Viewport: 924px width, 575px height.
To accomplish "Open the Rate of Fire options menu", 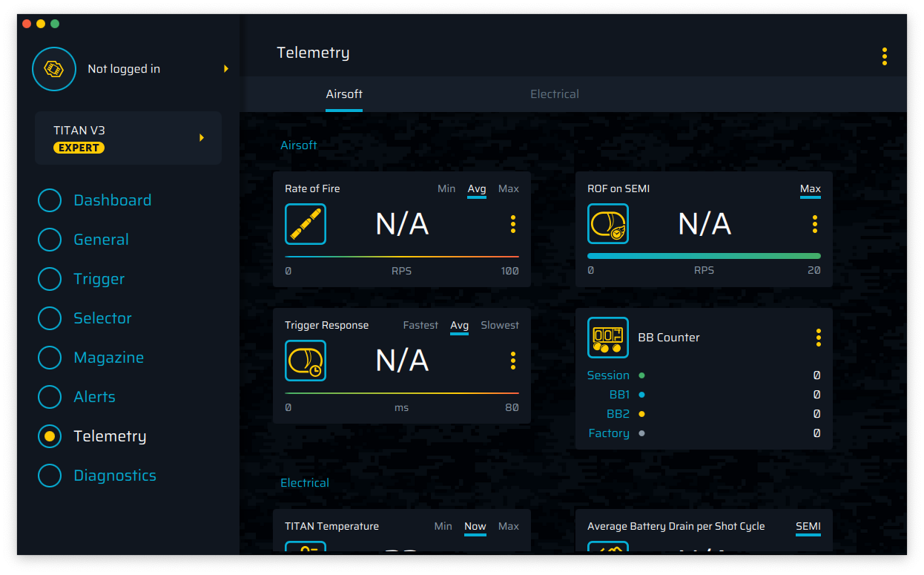I will coord(512,224).
